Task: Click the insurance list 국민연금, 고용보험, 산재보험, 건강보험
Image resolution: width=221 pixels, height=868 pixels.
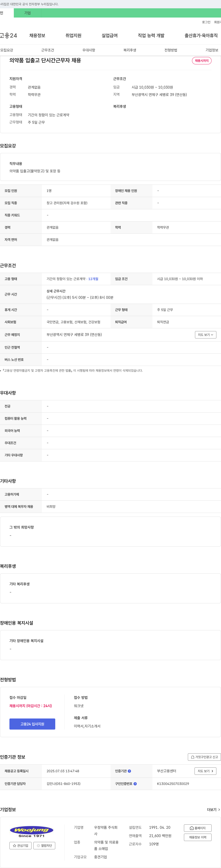Action: [x=73, y=322]
